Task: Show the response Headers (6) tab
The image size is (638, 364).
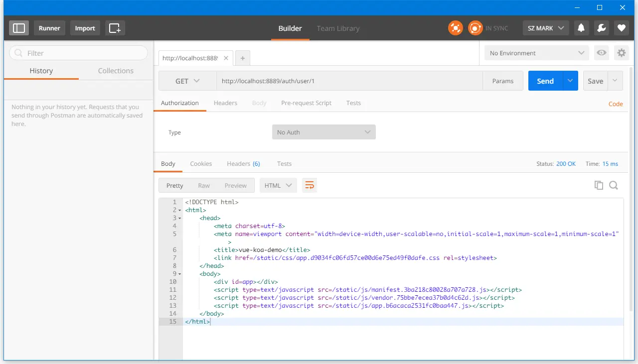Action: click(243, 164)
